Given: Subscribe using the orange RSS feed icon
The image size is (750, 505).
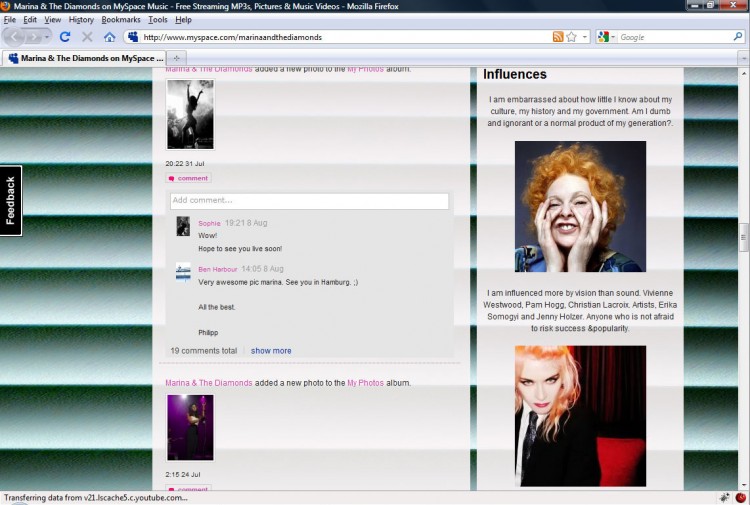Looking at the screenshot, I should [558, 37].
